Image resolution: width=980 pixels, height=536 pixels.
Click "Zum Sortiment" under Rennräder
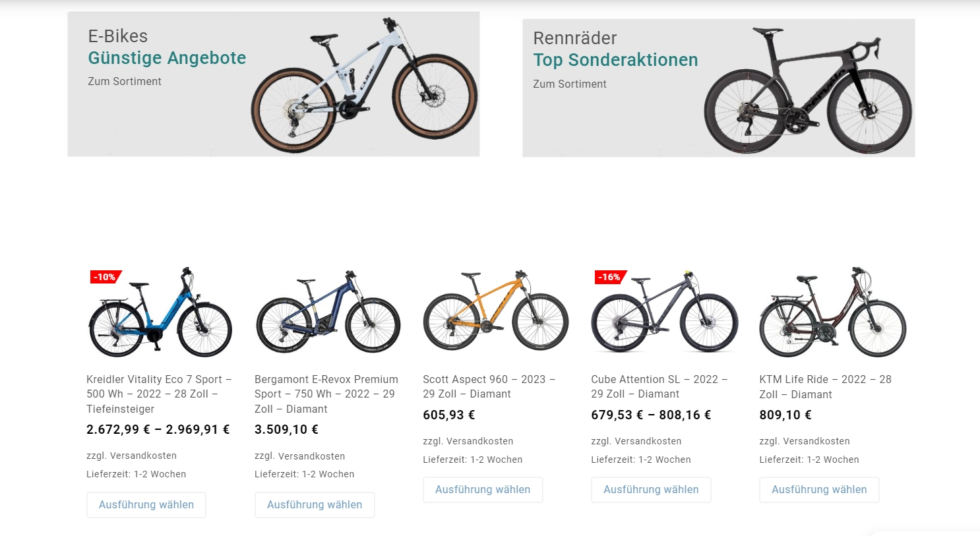coord(570,84)
